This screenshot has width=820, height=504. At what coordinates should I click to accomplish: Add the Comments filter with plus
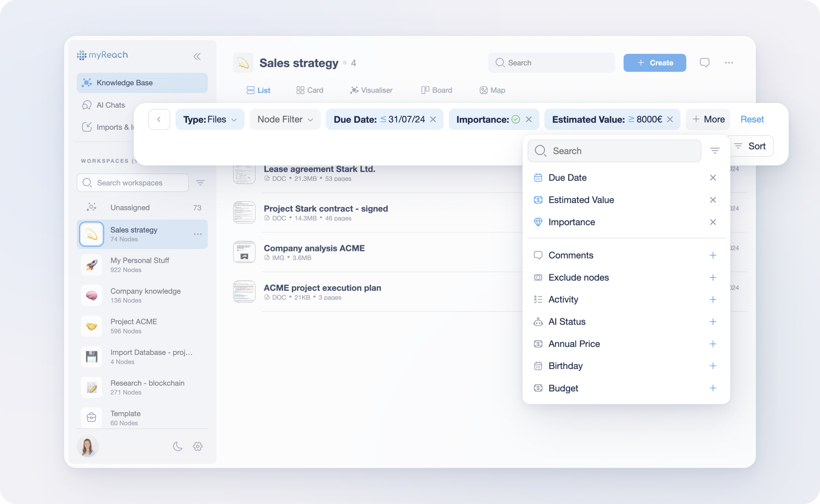pos(713,255)
